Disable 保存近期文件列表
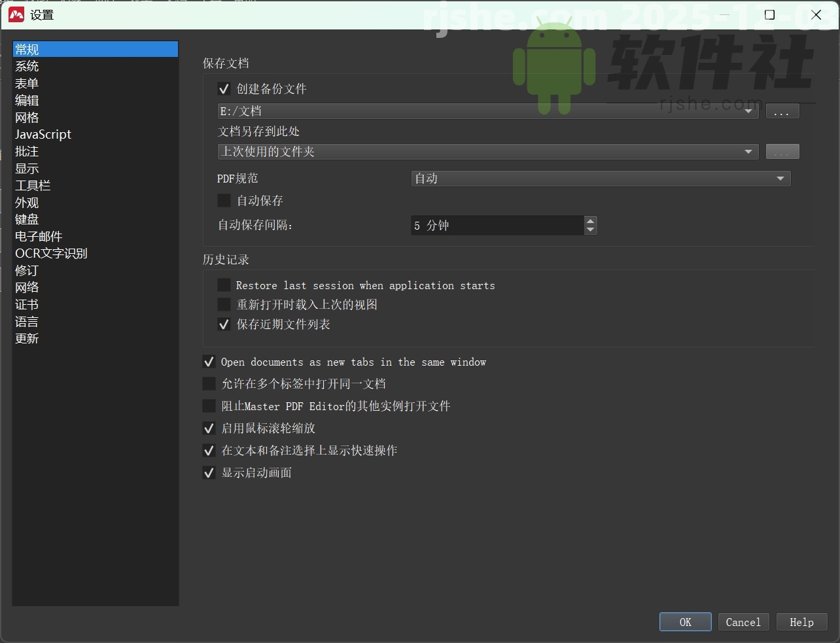 (224, 324)
